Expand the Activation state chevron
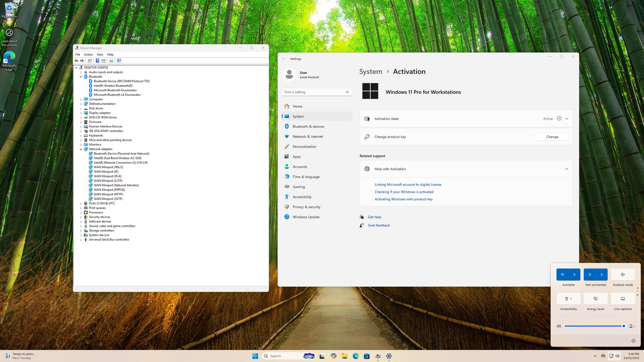The image size is (644, 362). (567, 119)
